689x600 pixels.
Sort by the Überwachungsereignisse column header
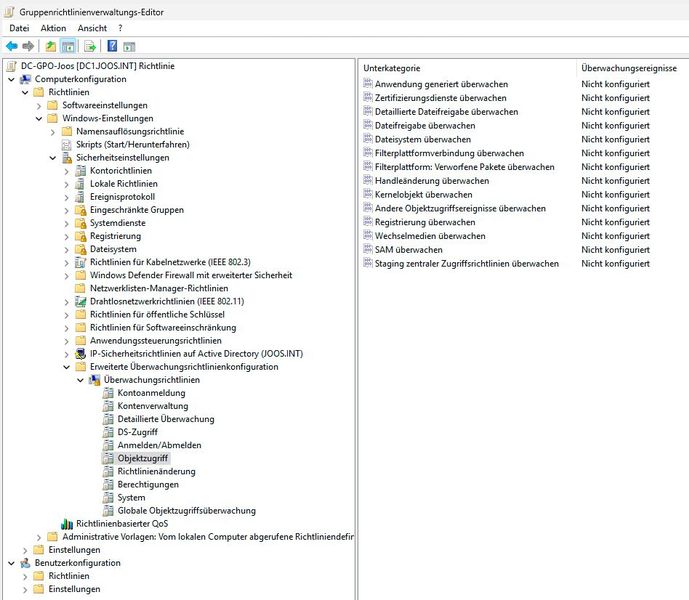(629, 68)
